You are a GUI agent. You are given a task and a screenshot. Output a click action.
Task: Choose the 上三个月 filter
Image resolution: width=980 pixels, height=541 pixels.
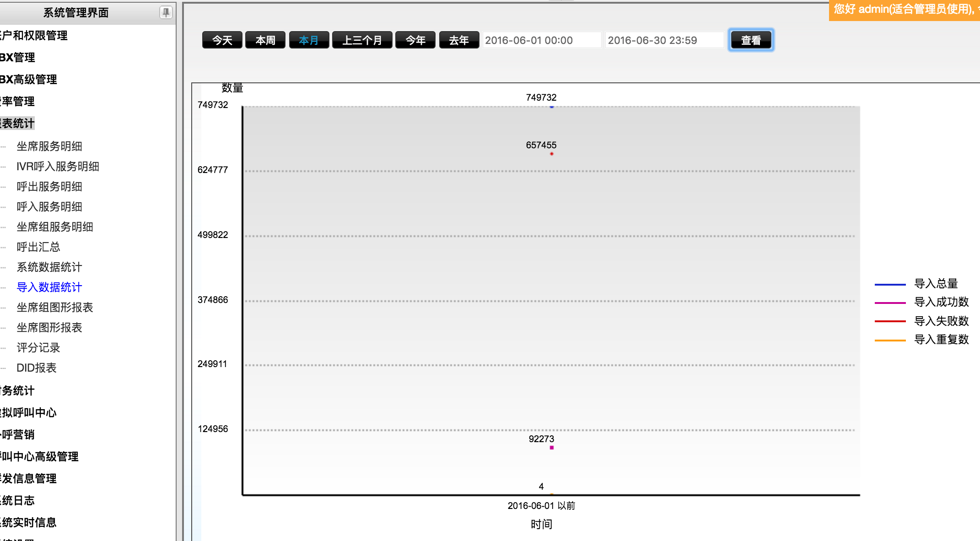[x=362, y=40]
